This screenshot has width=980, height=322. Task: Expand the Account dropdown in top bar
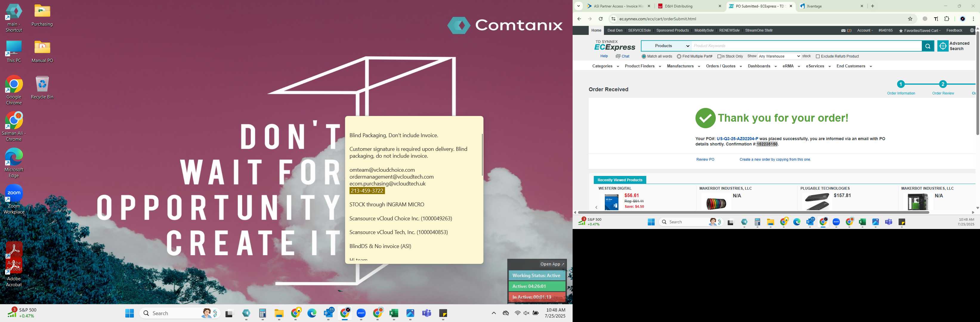tap(865, 30)
